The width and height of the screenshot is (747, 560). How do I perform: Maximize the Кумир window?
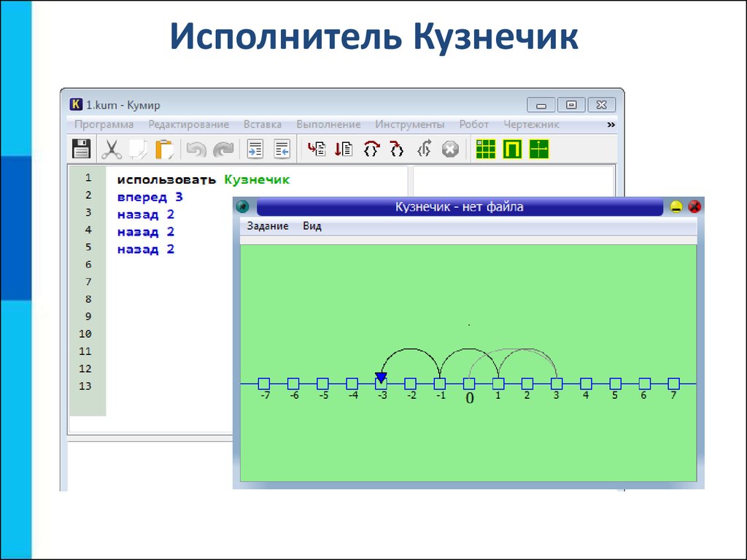tap(571, 105)
